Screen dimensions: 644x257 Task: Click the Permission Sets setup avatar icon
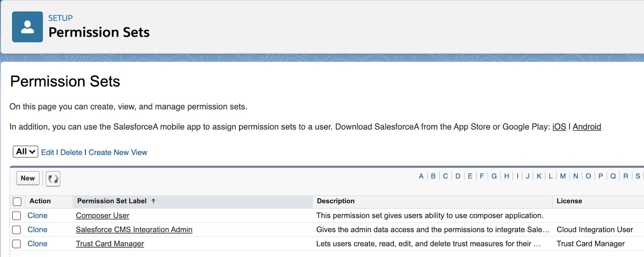(x=27, y=27)
